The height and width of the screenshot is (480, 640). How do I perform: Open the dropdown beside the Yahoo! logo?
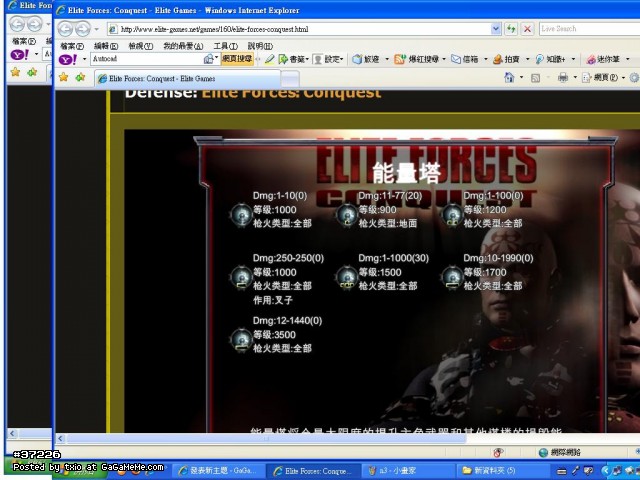pyautogui.click(x=84, y=60)
